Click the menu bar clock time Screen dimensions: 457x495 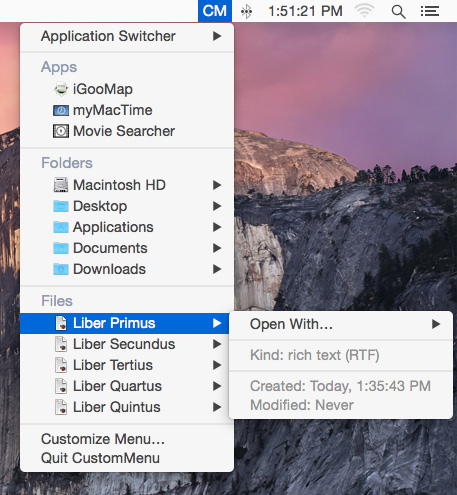[x=305, y=11]
